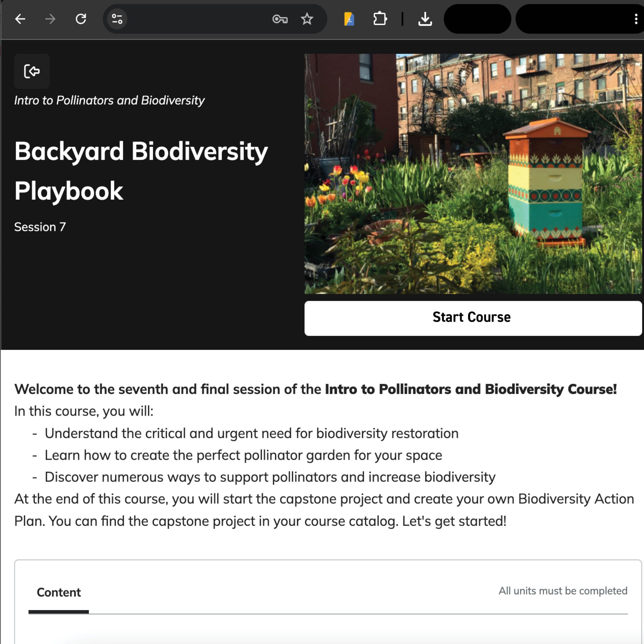Click the browser back arrow

[x=20, y=19]
